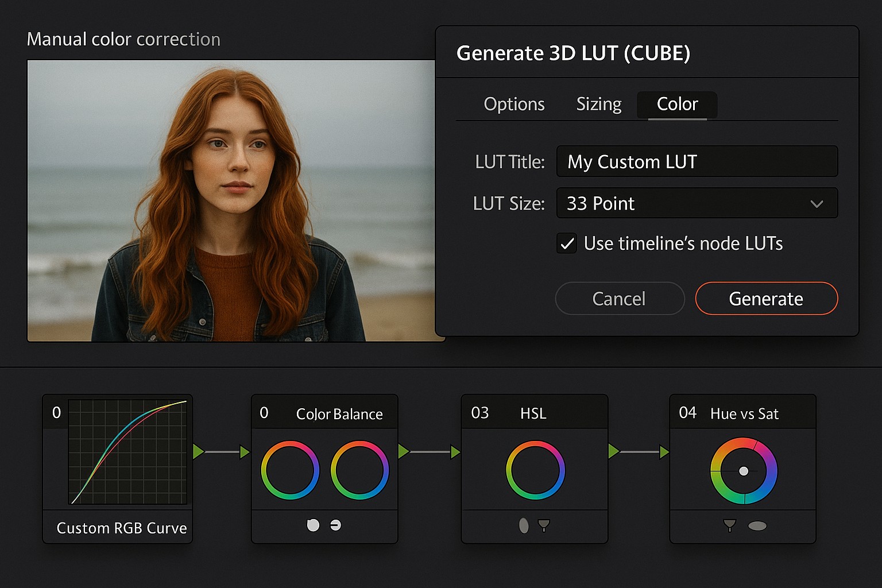Image resolution: width=882 pixels, height=588 pixels.
Task: Click the funnel icon in Hue vs Sat node
Action: (729, 525)
